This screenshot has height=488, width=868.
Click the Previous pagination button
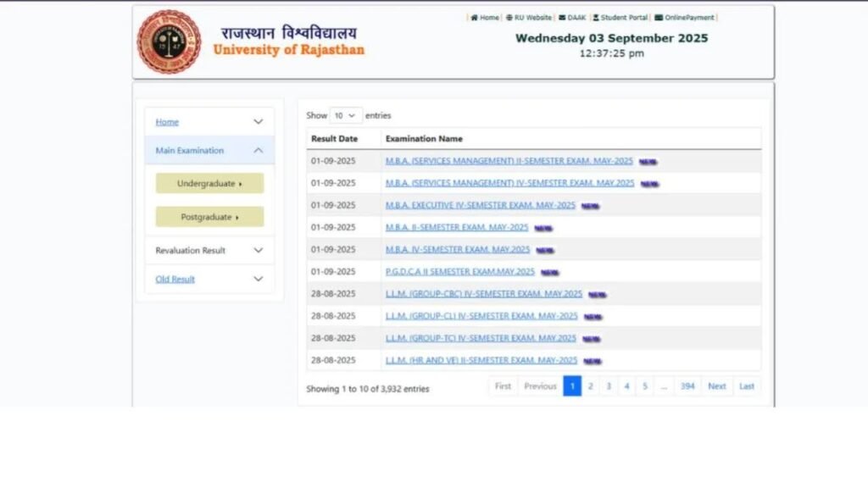click(540, 386)
